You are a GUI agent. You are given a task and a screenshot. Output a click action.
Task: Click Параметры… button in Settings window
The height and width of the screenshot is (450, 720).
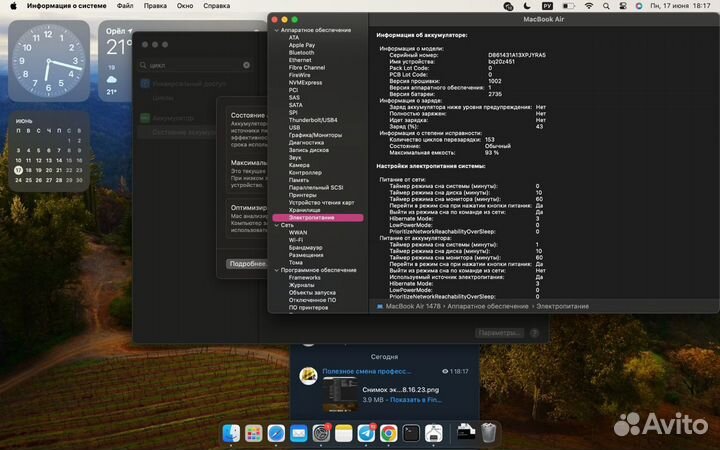coord(499,333)
